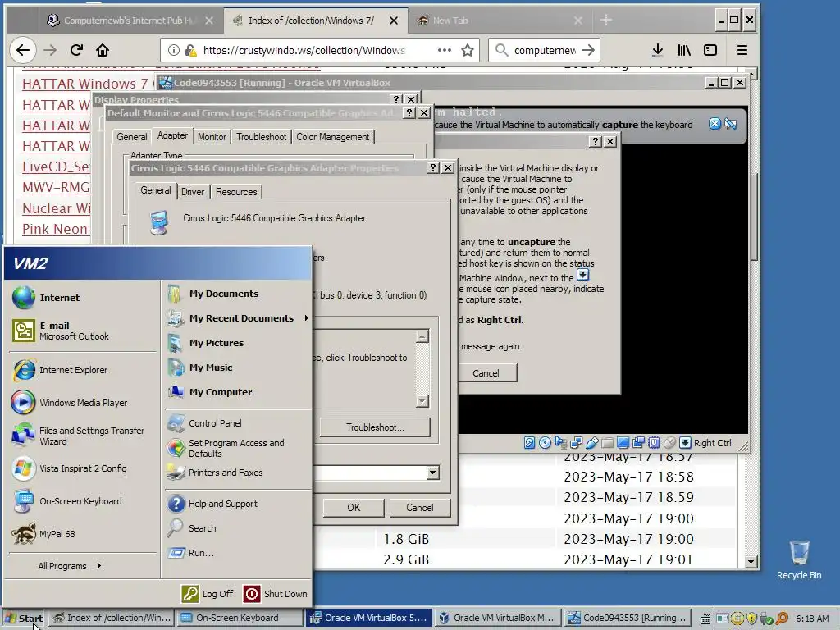840x630 pixels.
Task: Switch to Resources tab in adapter properties
Action: pos(236,192)
